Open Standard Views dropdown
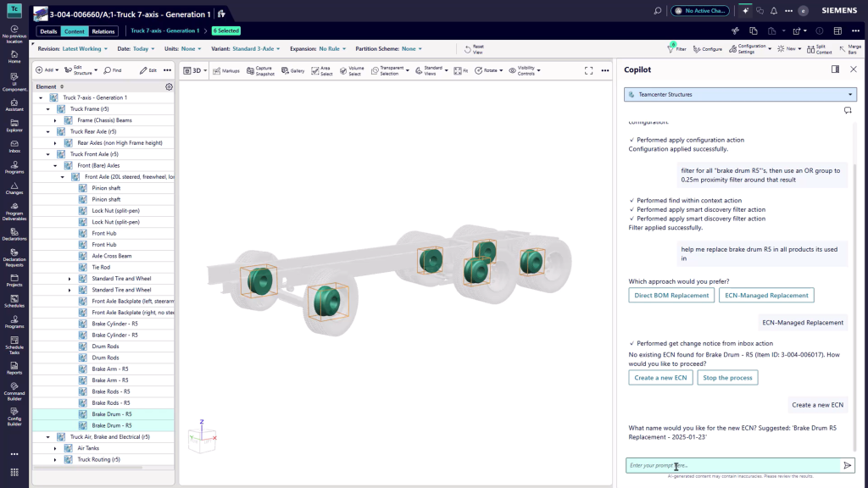Screen dimensions: 868x488 coord(431,71)
